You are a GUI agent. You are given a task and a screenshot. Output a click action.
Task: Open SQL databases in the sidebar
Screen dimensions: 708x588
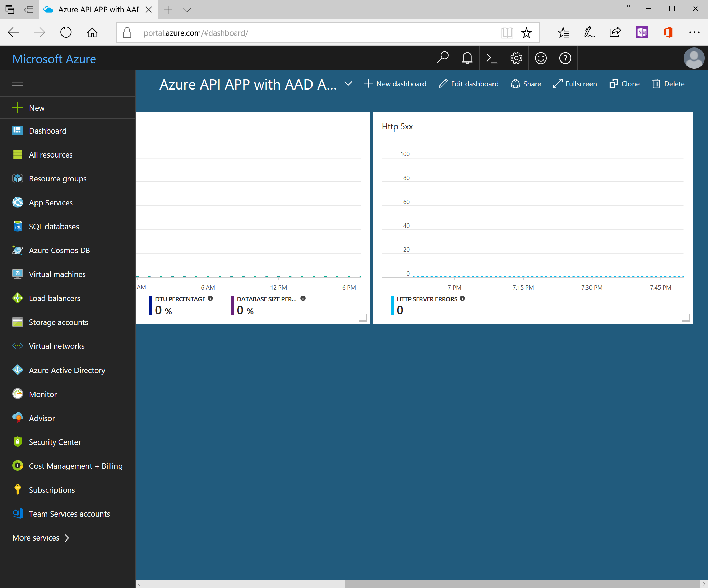pyautogui.click(x=54, y=227)
